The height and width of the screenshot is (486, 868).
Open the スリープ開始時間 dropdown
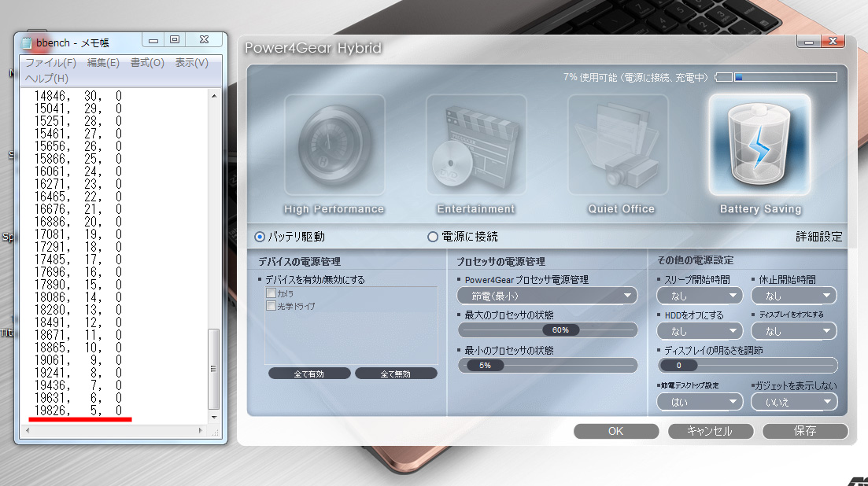point(700,296)
